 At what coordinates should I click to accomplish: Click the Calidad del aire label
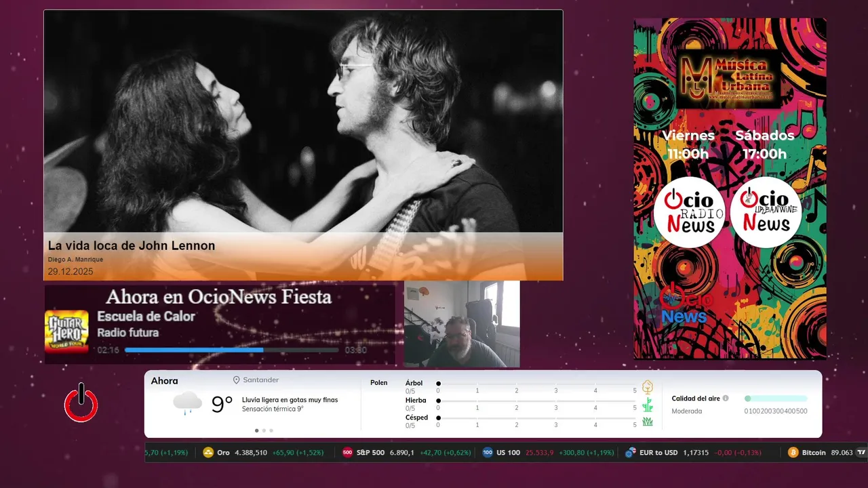(696, 399)
